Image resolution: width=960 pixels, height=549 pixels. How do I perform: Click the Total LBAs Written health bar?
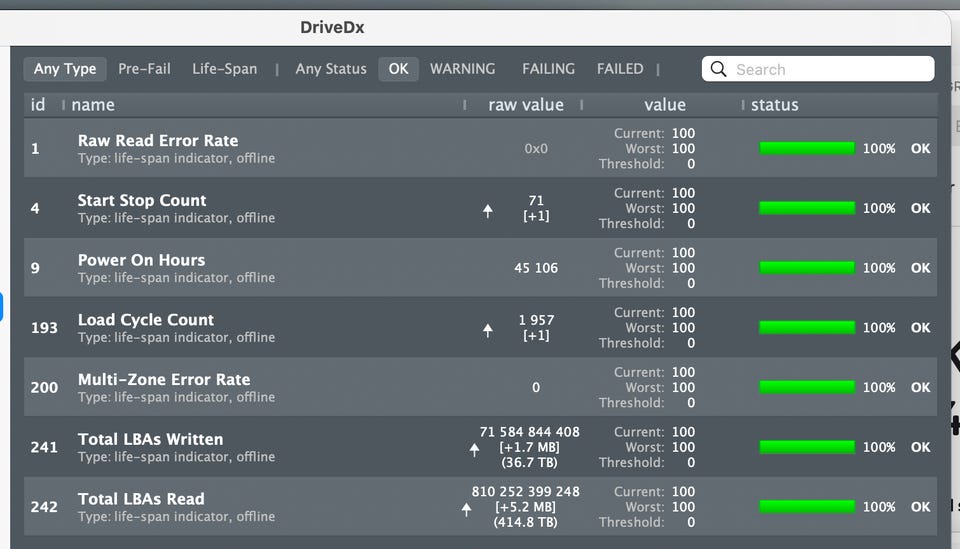(x=807, y=447)
